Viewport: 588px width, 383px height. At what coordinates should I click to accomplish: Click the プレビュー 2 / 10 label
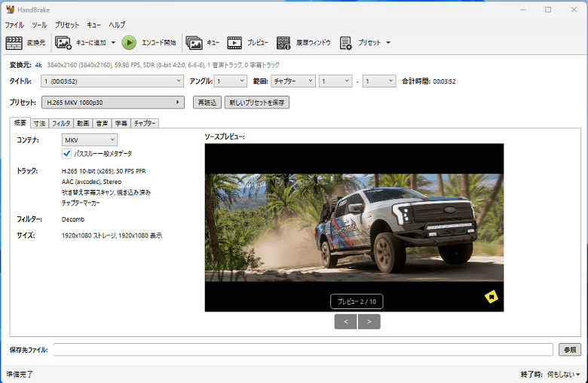357,302
